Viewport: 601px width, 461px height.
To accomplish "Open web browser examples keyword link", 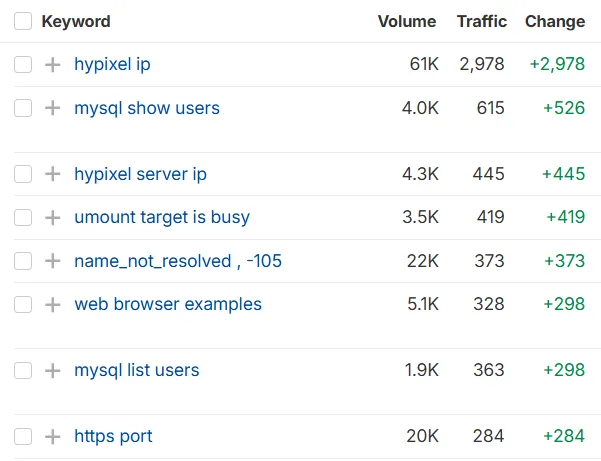I will pyautogui.click(x=168, y=304).
